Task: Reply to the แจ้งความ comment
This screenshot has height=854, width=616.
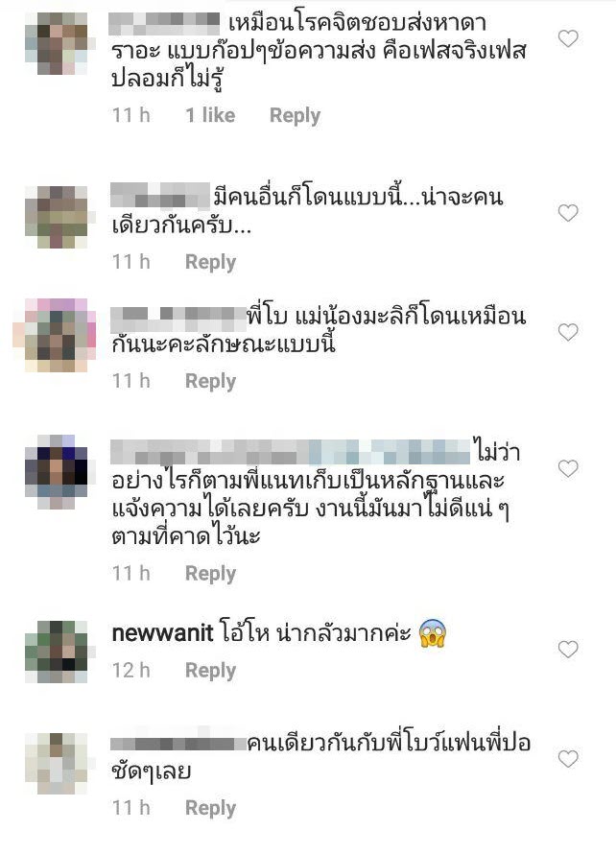Action: click(210, 574)
